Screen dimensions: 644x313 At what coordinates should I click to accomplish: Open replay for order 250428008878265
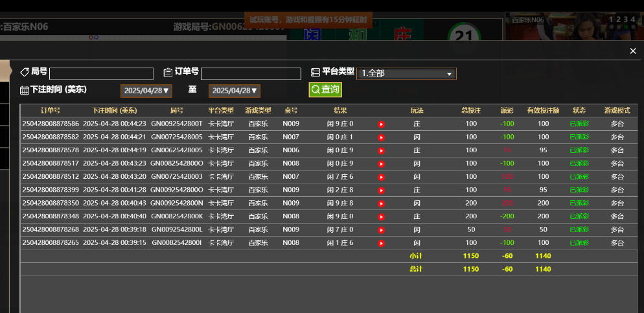coord(381,243)
